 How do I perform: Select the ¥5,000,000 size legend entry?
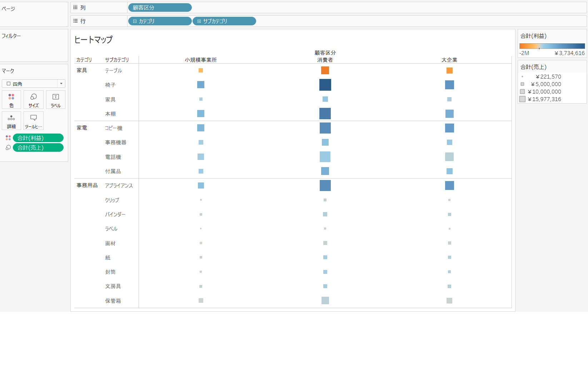(x=546, y=84)
